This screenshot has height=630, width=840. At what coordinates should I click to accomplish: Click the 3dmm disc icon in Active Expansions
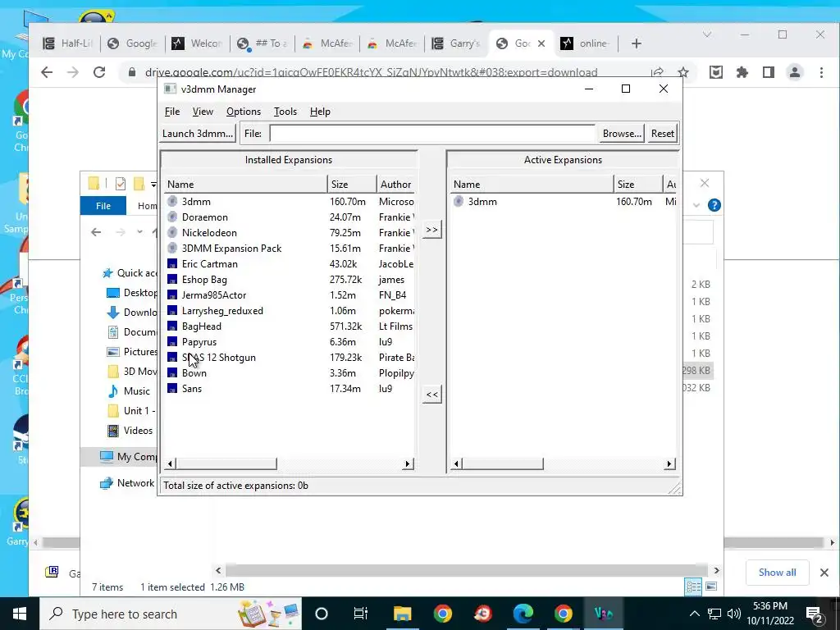point(459,202)
